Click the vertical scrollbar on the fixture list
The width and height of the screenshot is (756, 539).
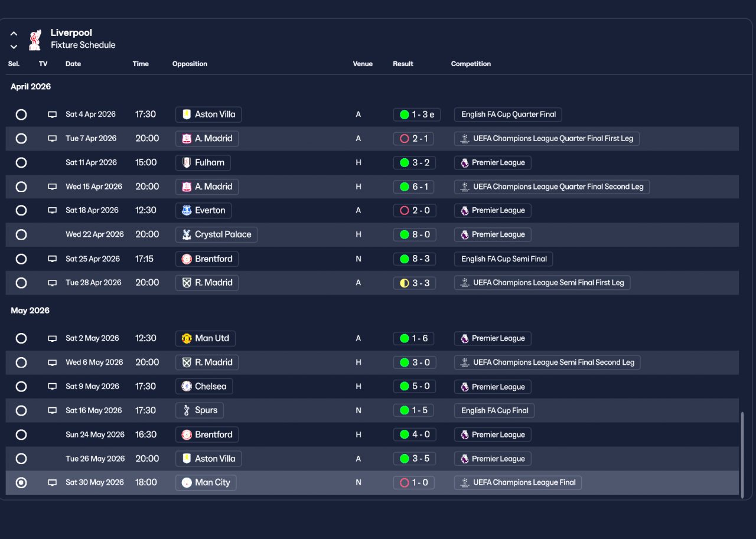[742, 455]
